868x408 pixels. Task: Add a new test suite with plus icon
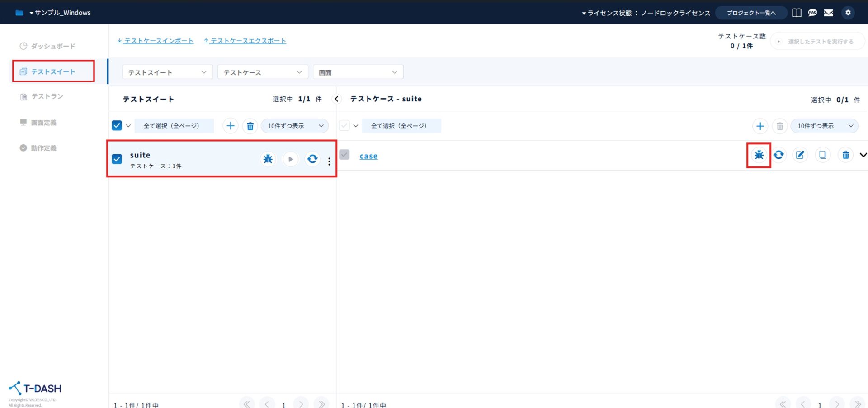coord(230,126)
